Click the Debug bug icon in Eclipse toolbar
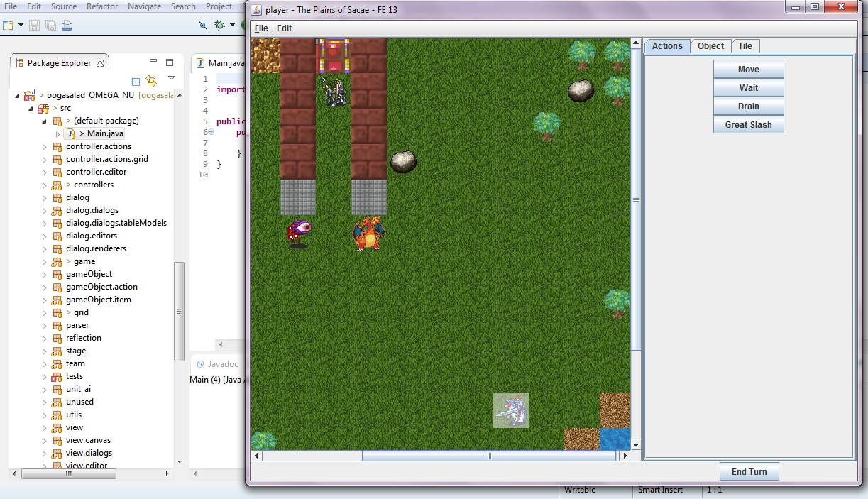This screenshot has height=499, width=868. tap(219, 26)
